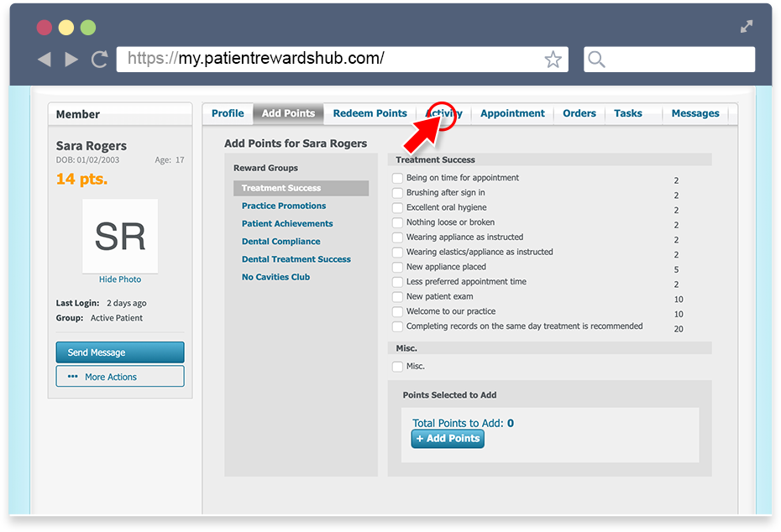Reload the page with the refresh icon

[x=100, y=60]
